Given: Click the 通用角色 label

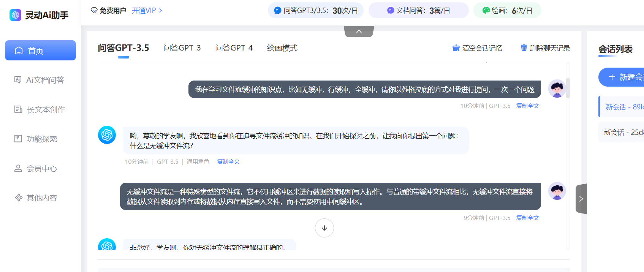Looking at the screenshot, I should pos(198,162).
